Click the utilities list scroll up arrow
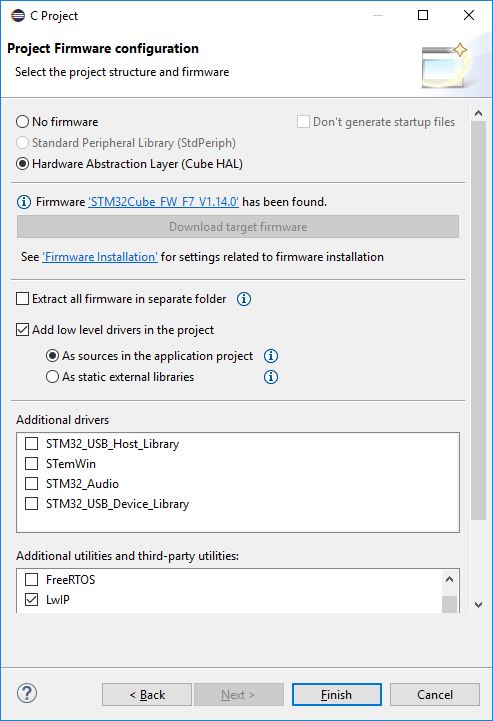 [x=450, y=579]
